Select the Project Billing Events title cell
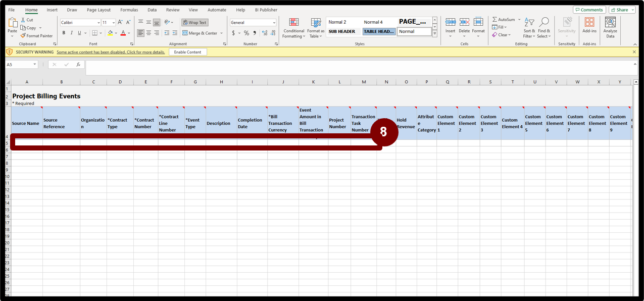The image size is (644, 301). [x=46, y=96]
